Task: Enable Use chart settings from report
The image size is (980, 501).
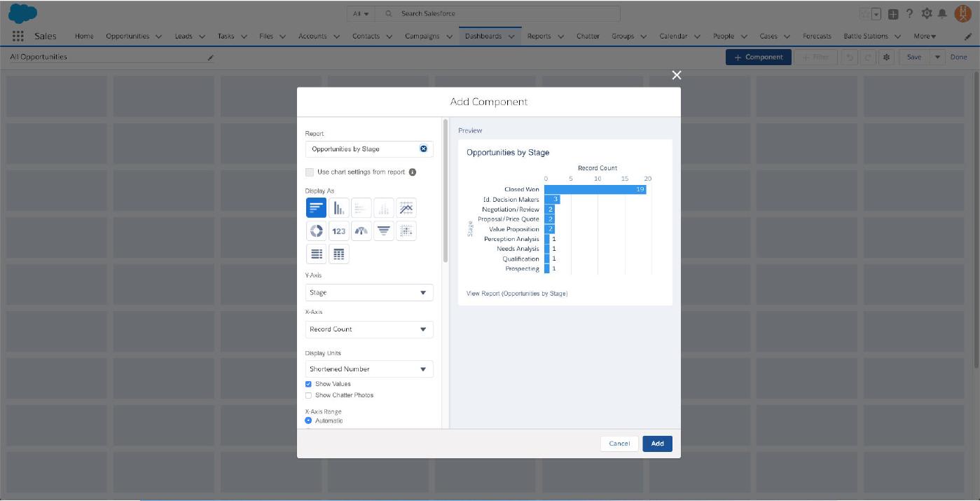Action: 310,172
